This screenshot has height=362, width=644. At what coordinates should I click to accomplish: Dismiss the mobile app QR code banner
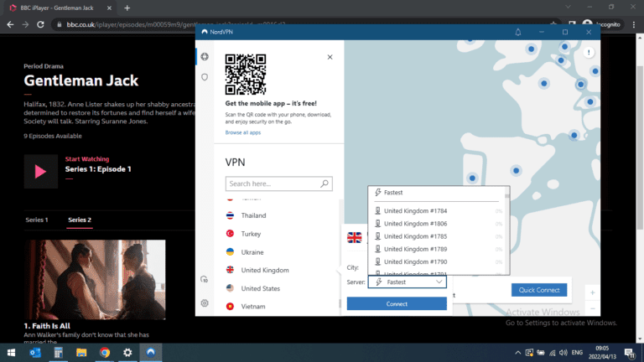tap(330, 58)
